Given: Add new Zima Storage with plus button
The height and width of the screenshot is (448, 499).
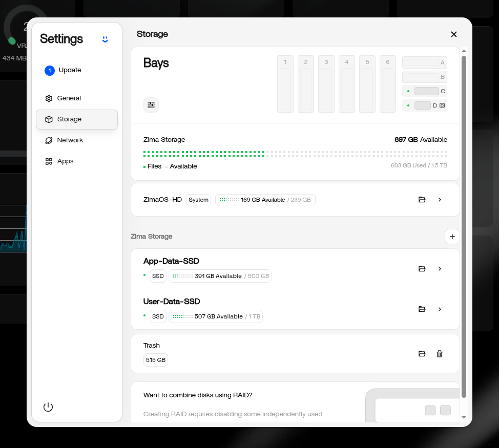Looking at the screenshot, I should point(452,237).
